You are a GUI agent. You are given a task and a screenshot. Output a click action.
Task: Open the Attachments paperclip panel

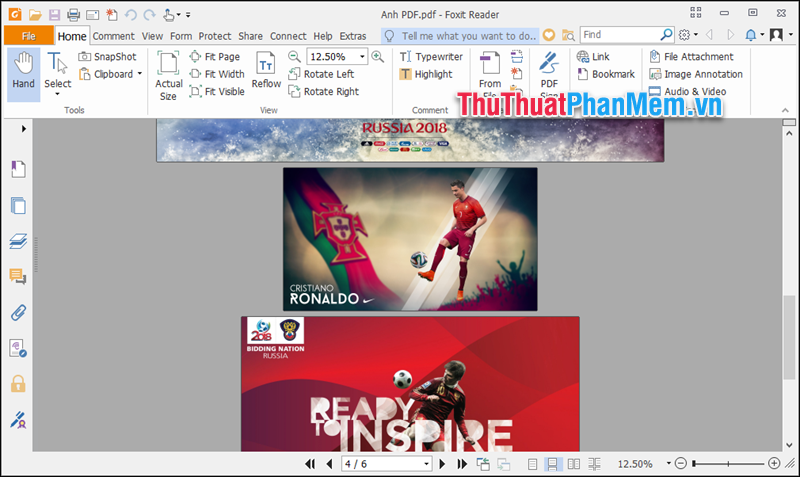[x=18, y=312]
